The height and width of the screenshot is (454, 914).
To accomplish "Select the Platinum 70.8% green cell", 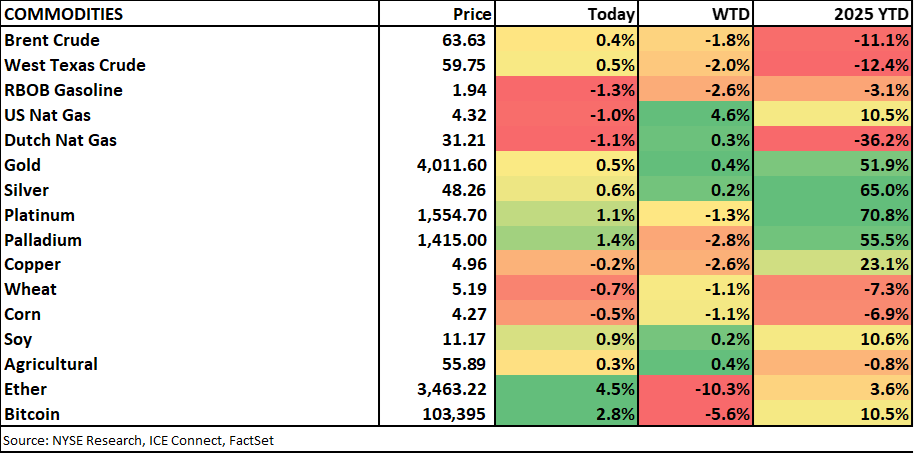I will 833,215.
